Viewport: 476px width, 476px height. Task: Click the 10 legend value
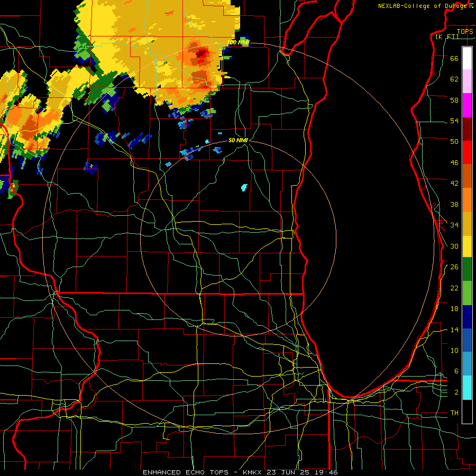click(x=454, y=350)
